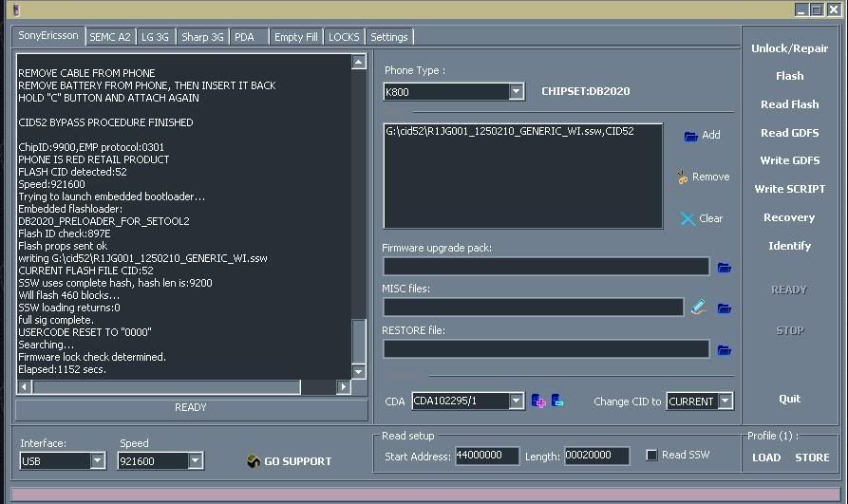Click the Identify button
The height and width of the screenshot is (504, 848).
(x=789, y=246)
